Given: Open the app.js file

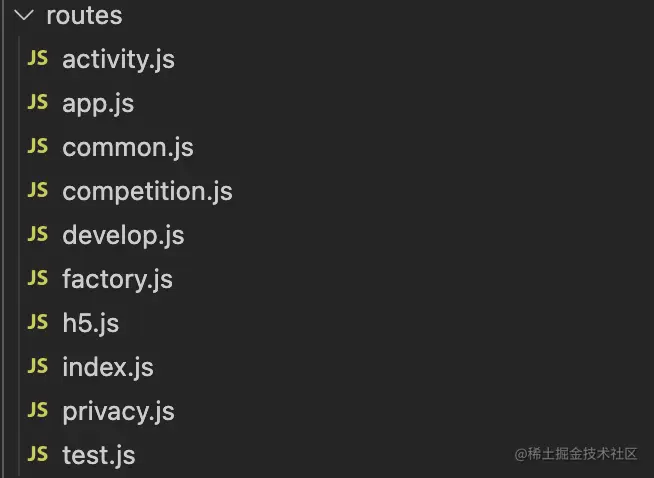Looking at the screenshot, I should pyautogui.click(x=98, y=104).
